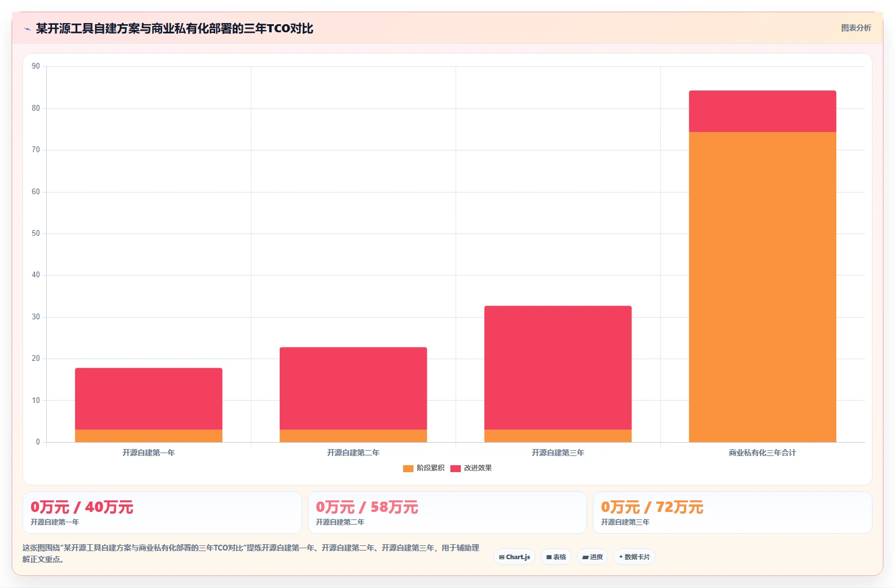Viewport: 895px width, 588px height.
Task: Click the 图表分析 label in header
Action: tap(856, 28)
